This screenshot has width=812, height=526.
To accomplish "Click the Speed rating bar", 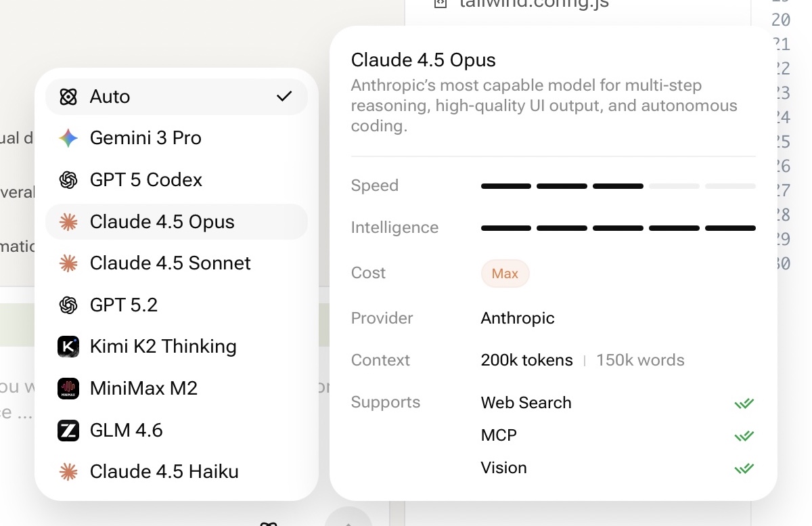I will click(618, 186).
